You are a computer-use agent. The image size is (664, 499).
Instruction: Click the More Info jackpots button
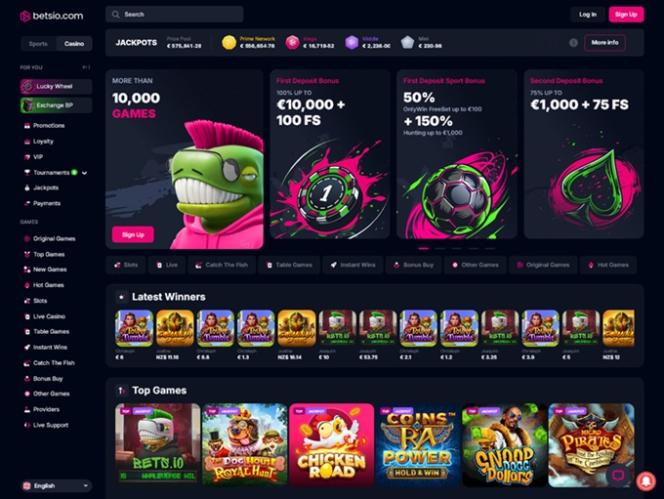(605, 43)
